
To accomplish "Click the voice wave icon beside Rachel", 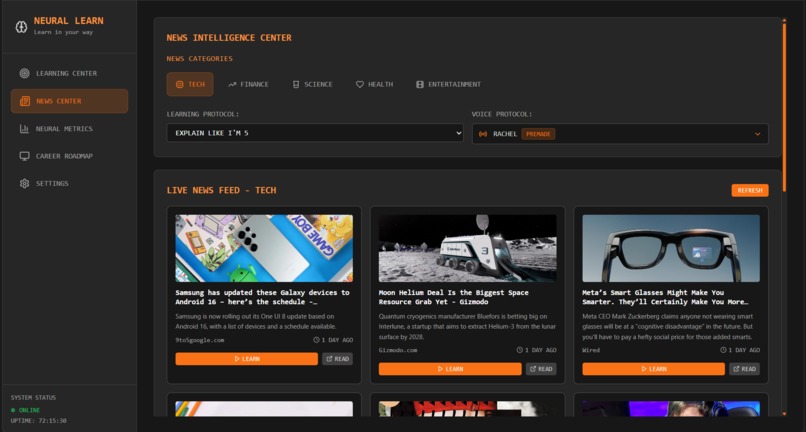I will [x=483, y=134].
